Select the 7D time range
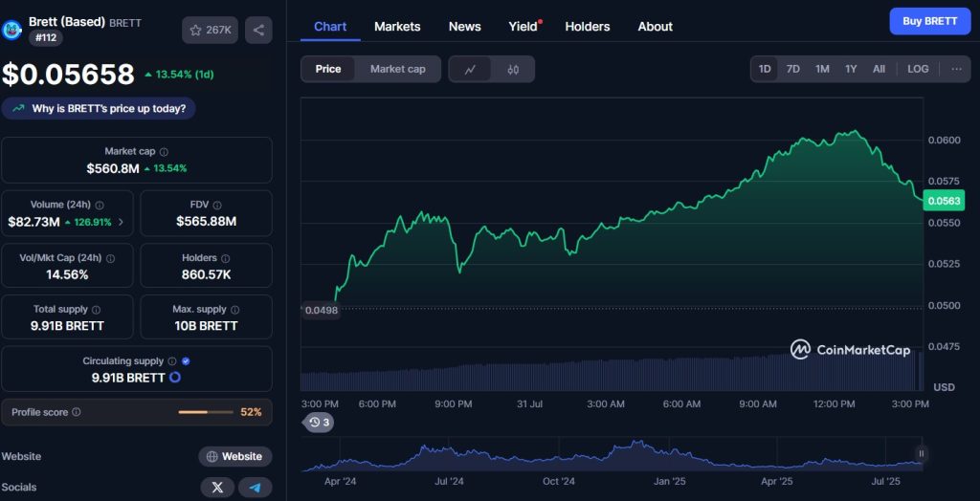This screenshot has height=501, width=980. point(792,70)
